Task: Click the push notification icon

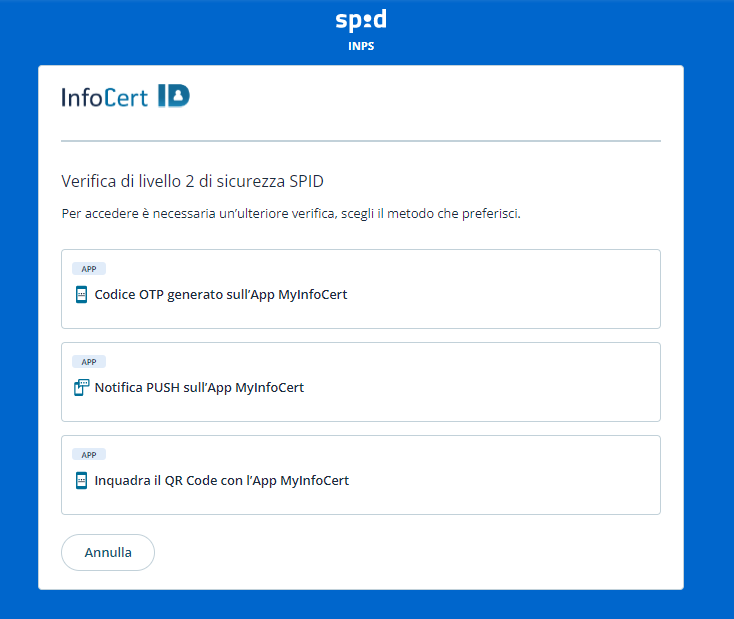Action: [82, 388]
